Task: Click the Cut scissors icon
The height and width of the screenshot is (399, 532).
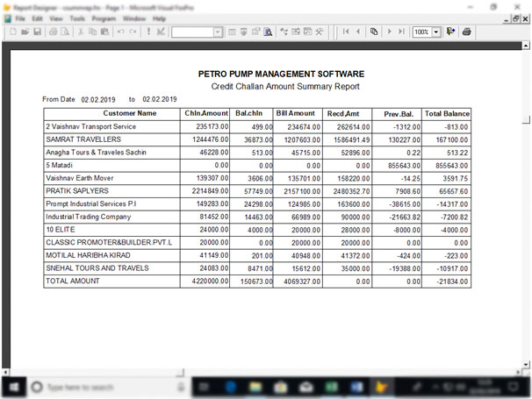Action: 81,32
